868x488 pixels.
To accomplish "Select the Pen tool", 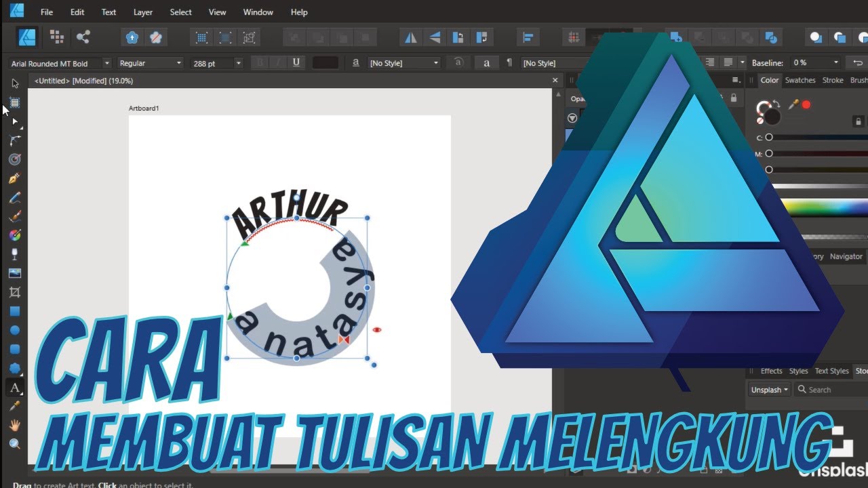I will coord(15,178).
